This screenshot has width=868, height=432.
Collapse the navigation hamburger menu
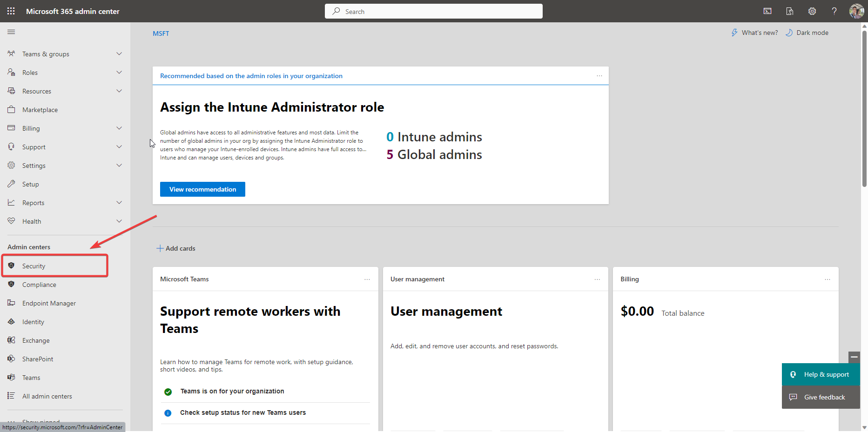click(x=11, y=32)
